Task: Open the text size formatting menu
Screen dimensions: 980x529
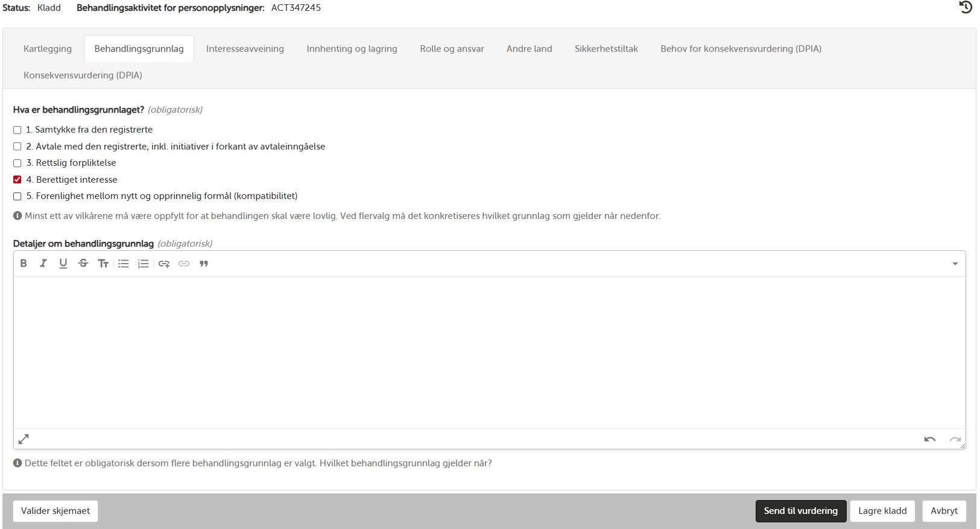Action: click(x=103, y=264)
